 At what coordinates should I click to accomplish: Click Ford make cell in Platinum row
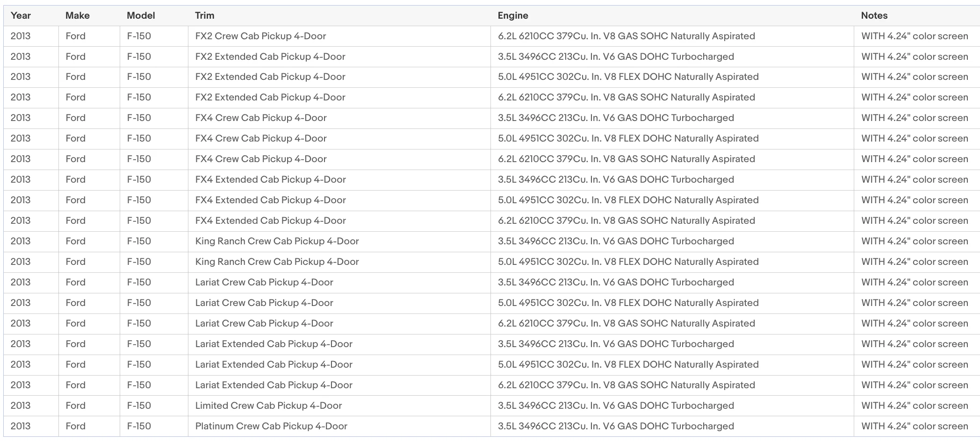[89, 426]
